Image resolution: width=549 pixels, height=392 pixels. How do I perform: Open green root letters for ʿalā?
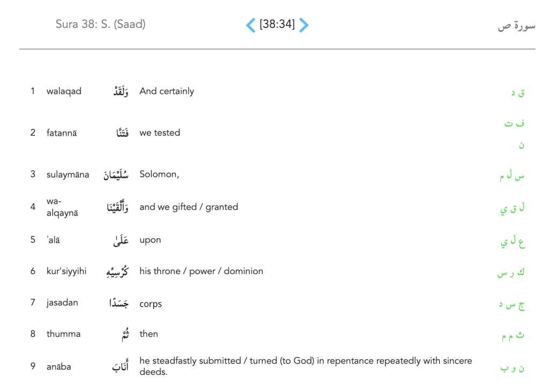(512, 241)
